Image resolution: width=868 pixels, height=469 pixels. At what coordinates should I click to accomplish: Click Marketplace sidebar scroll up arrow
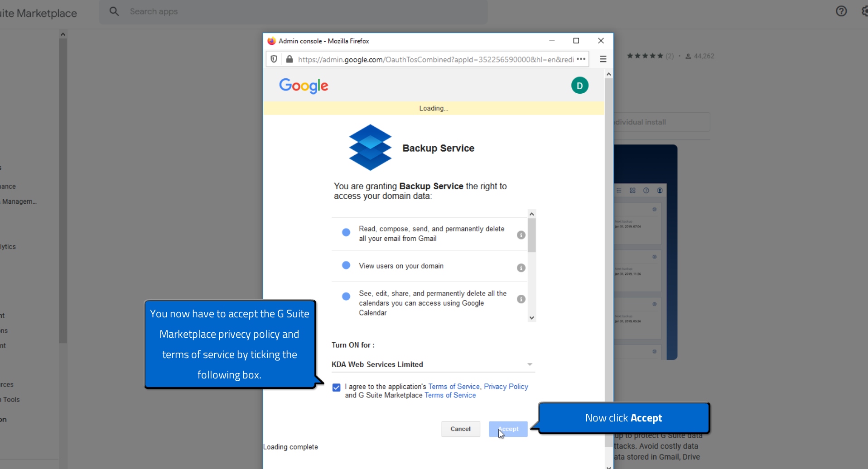click(63, 34)
